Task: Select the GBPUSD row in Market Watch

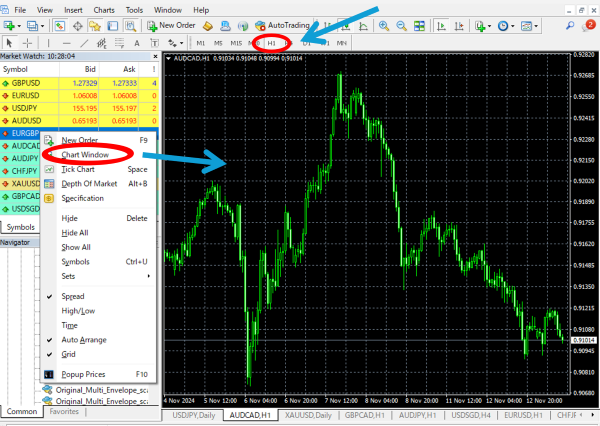Action: click(x=79, y=83)
